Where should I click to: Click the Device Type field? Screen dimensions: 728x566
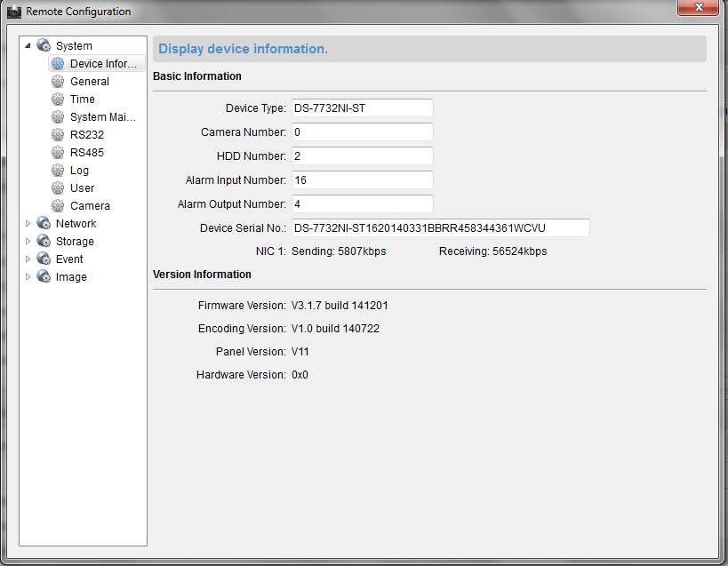click(362, 108)
